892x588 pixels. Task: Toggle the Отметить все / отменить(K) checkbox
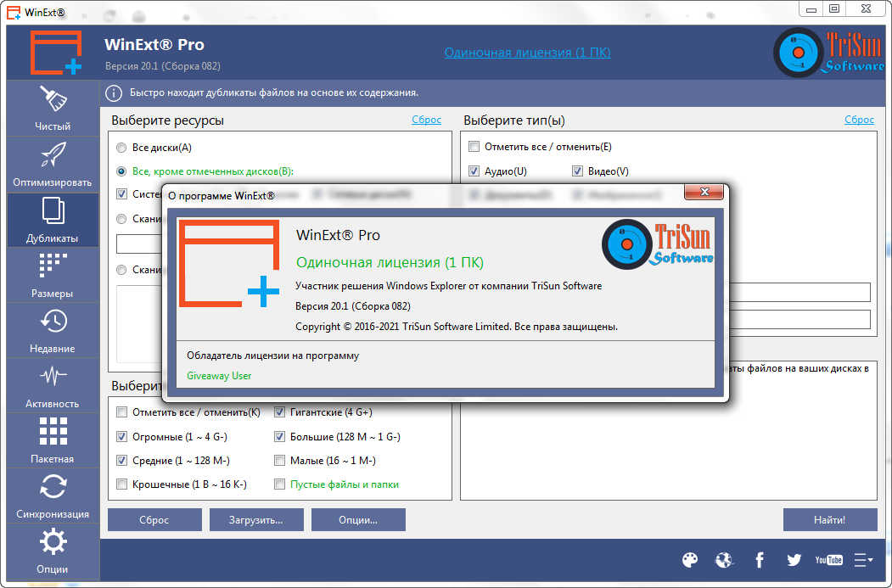(121, 412)
